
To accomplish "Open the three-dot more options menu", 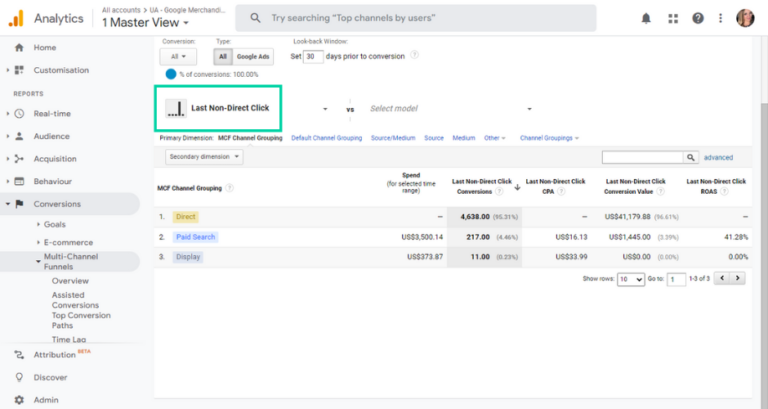I will (x=720, y=19).
